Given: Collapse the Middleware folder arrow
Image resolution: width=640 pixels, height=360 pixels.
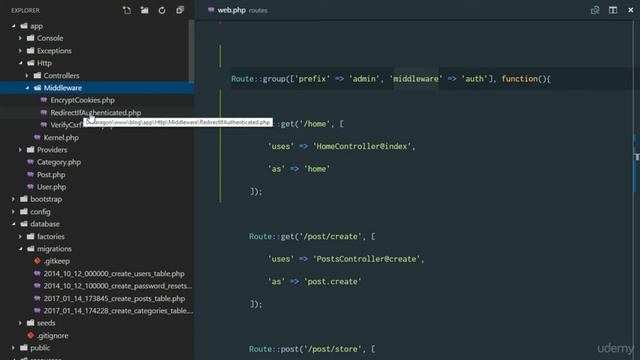Looking at the screenshot, I should point(27,88).
